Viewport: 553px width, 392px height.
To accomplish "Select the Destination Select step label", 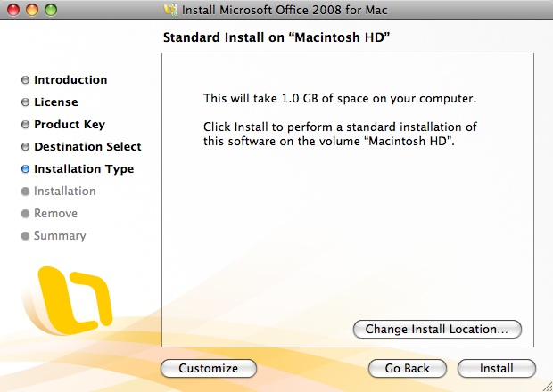I will pos(87,146).
